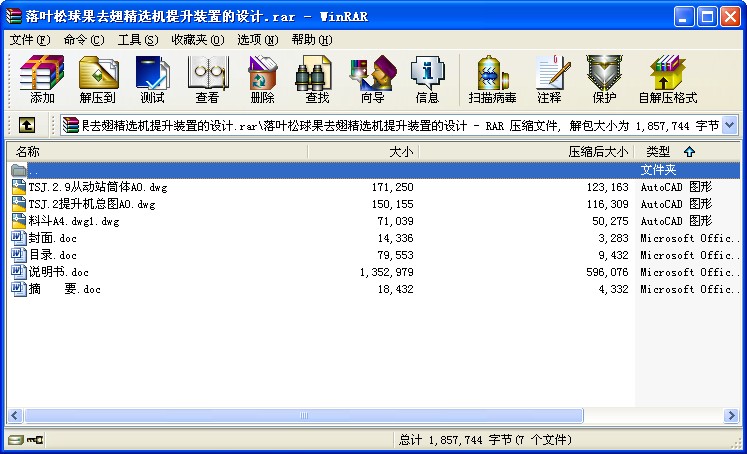This screenshot has height=454, width=747.
Task: Click the dwg icon of TSJ.2.9从动站筒体A0
Action: (19, 187)
